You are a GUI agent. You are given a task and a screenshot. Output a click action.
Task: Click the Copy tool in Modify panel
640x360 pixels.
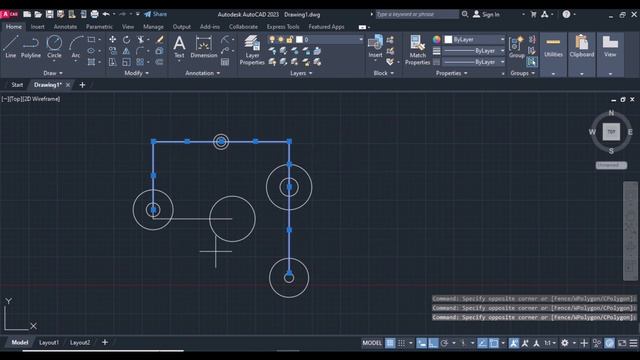[x=112, y=51]
